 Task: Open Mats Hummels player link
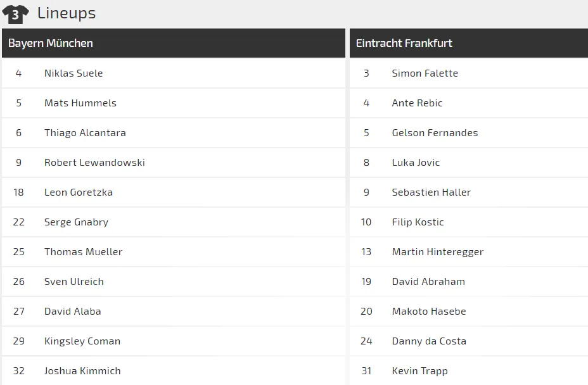coord(80,103)
